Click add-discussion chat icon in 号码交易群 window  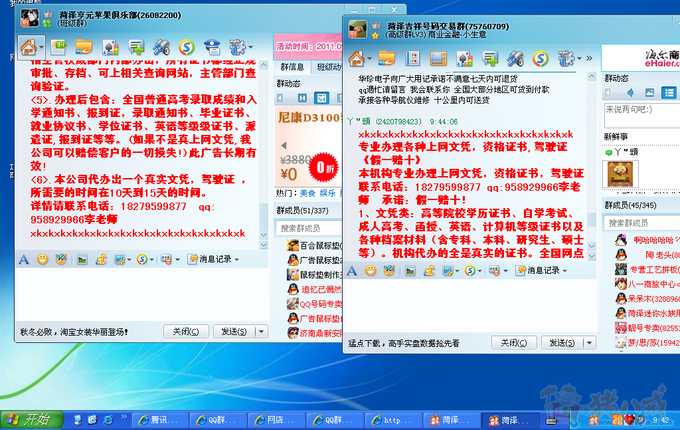(x=490, y=59)
